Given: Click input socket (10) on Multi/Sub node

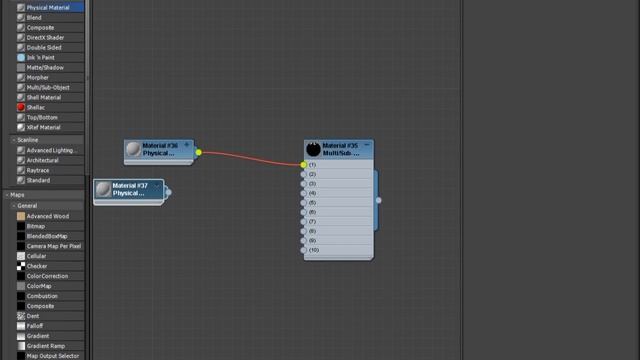Looking at the screenshot, I should click(303, 250).
